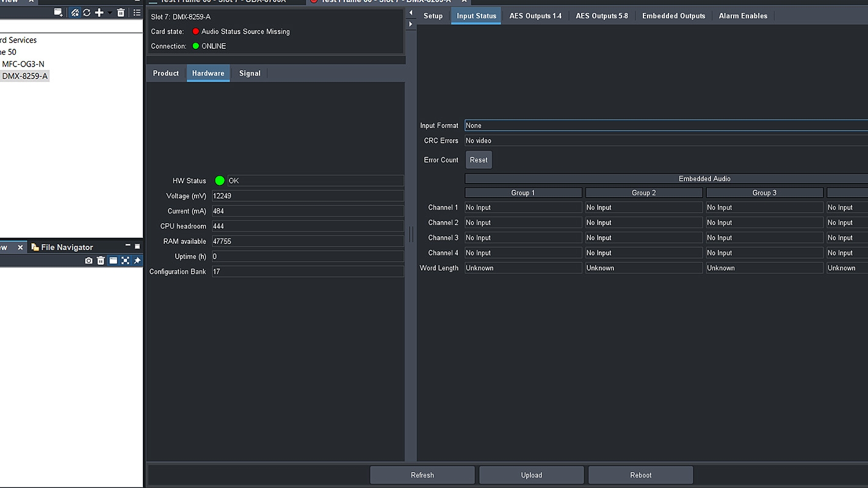Expand panel using the right arrow below it
The width and height of the screenshot is (868, 488).
tap(411, 24)
